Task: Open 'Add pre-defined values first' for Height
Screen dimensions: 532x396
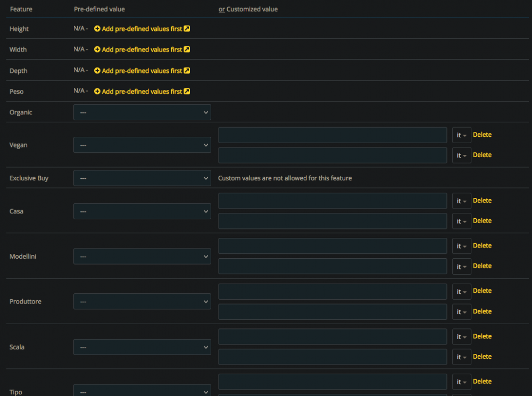Action: (x=142, y=29)
